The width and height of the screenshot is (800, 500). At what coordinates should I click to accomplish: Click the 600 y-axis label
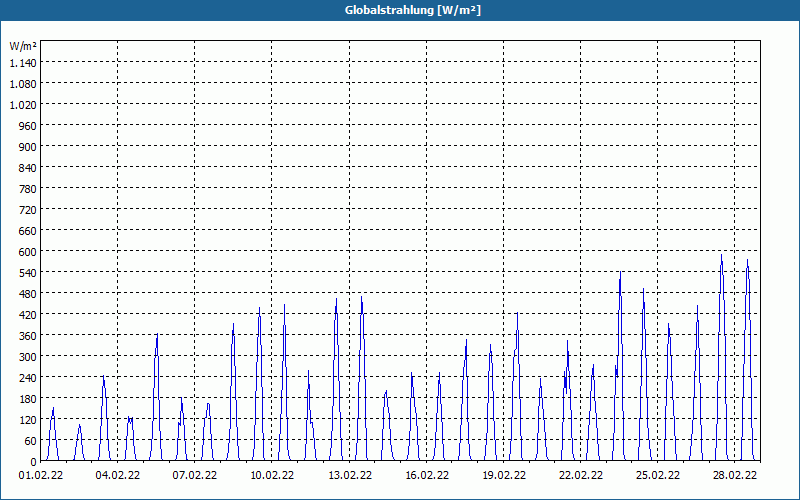(x=28, y=252)
